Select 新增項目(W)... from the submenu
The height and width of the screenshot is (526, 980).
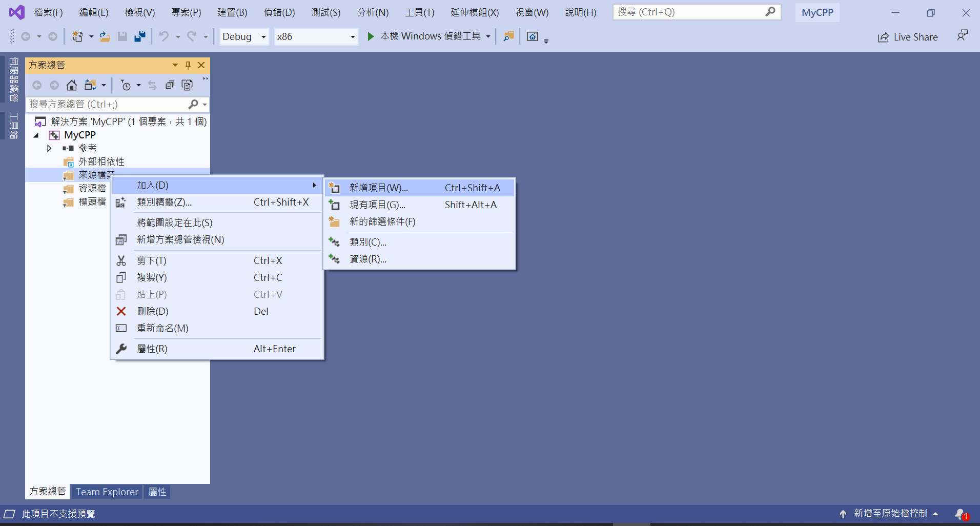click(x=378, y=188)
